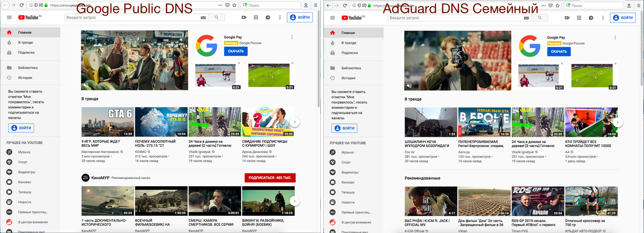Viewport: 644px width, 233px height.
Task: Click create video camera icon in left window
Action: click(244, 17)
